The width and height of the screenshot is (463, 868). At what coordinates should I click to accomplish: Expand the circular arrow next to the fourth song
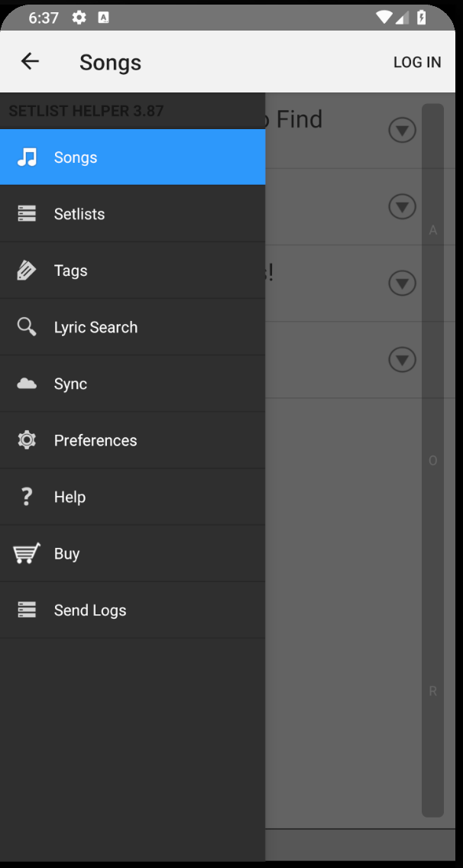pos(402,359)
